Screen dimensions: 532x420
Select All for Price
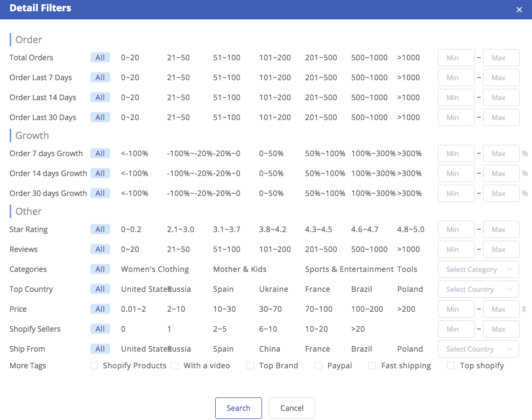100,309
